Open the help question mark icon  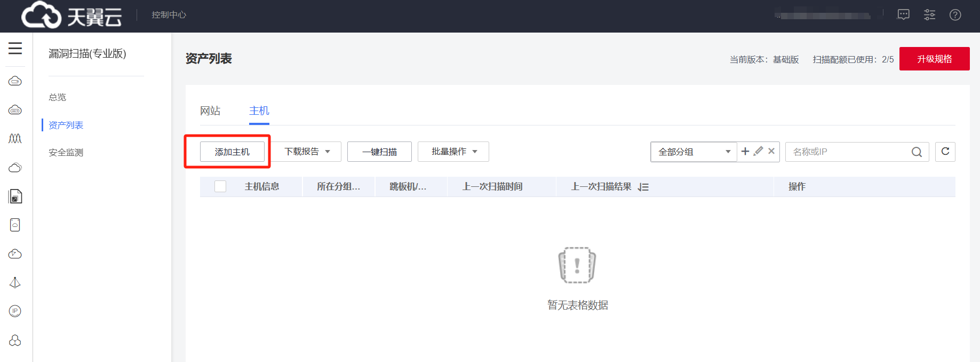[955, 15]
